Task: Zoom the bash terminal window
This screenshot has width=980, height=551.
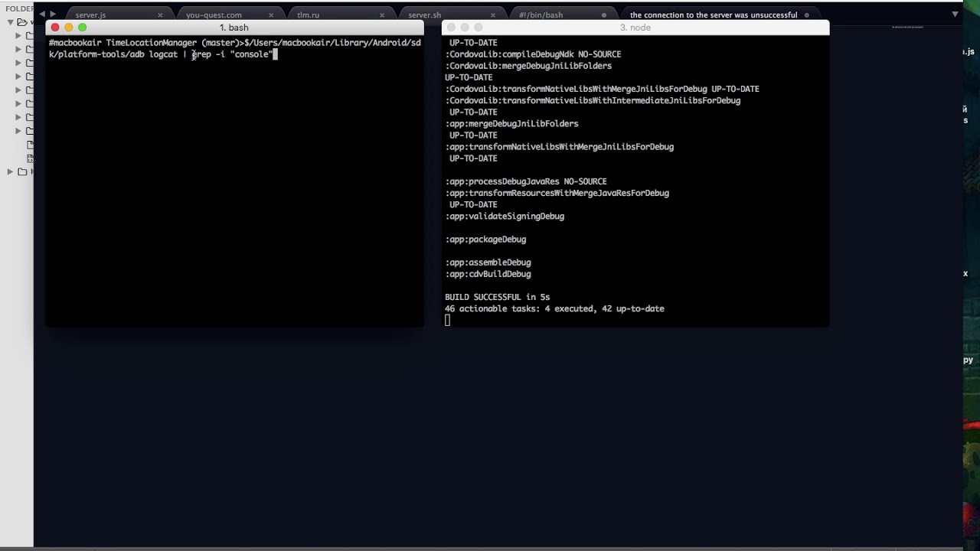Action: [x=83, y=28]
